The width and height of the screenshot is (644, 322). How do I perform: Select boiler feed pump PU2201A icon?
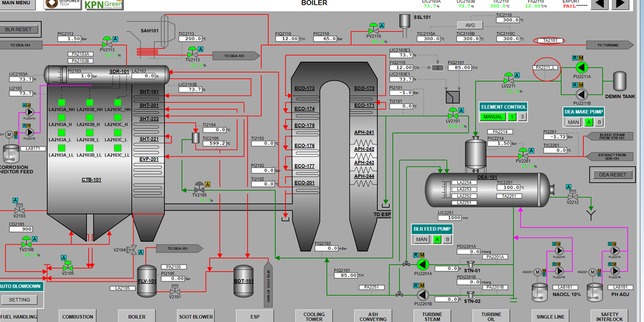point(421,264)
